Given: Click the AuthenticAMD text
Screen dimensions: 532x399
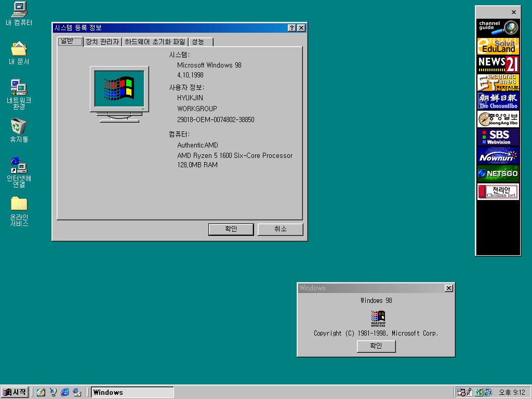Looking at the screenshot, I should point(197,145).
